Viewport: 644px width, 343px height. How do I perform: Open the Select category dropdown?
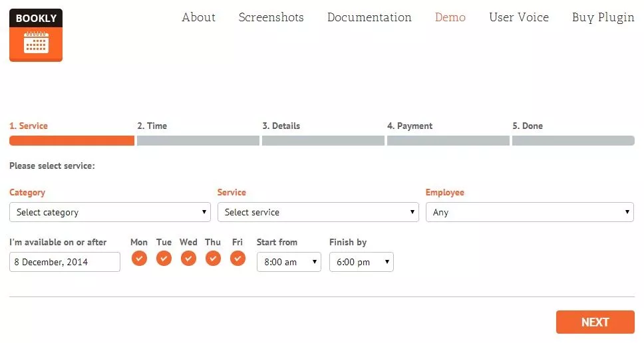point(110,212)
